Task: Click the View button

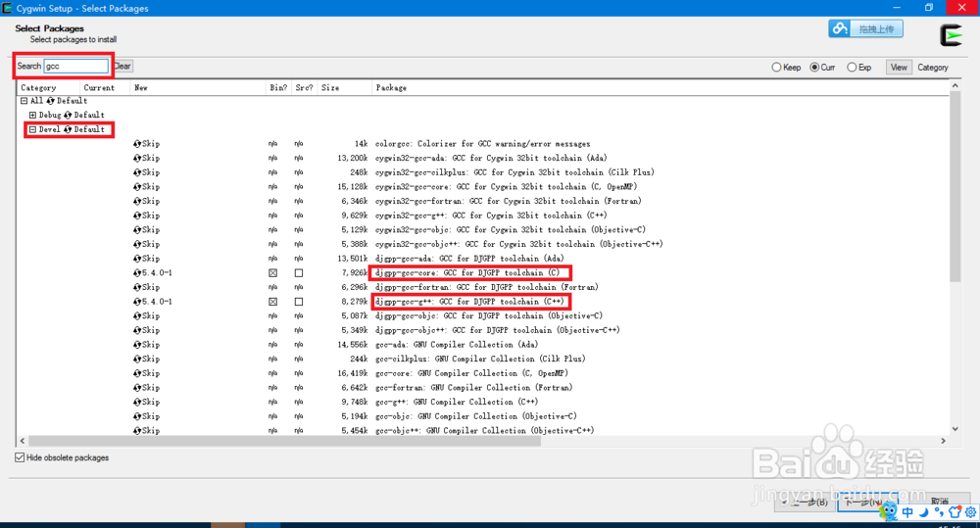Action: tap(899, 68)
